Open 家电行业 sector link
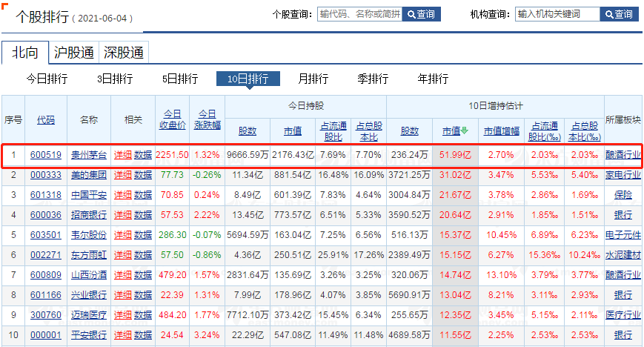 point(623,175)
